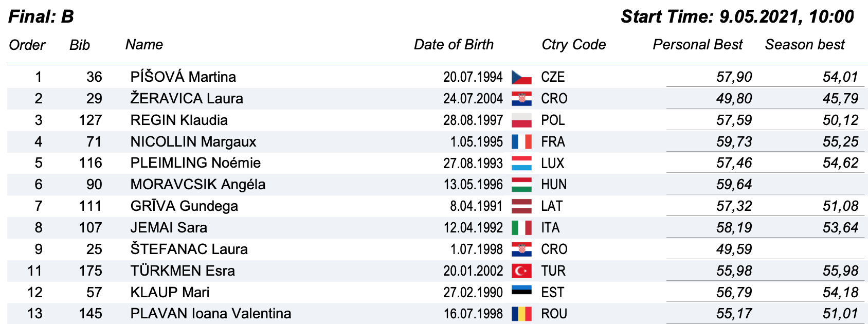Click the Turkish flag beside TUR
The width and height of the screenshot is (868, 324).
pos(521,271)
